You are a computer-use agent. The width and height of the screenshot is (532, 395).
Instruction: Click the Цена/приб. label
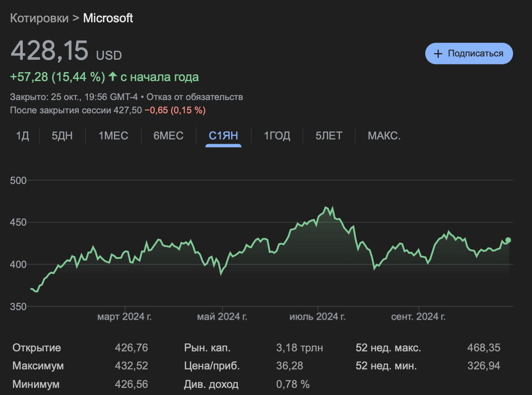click(212, 366)
